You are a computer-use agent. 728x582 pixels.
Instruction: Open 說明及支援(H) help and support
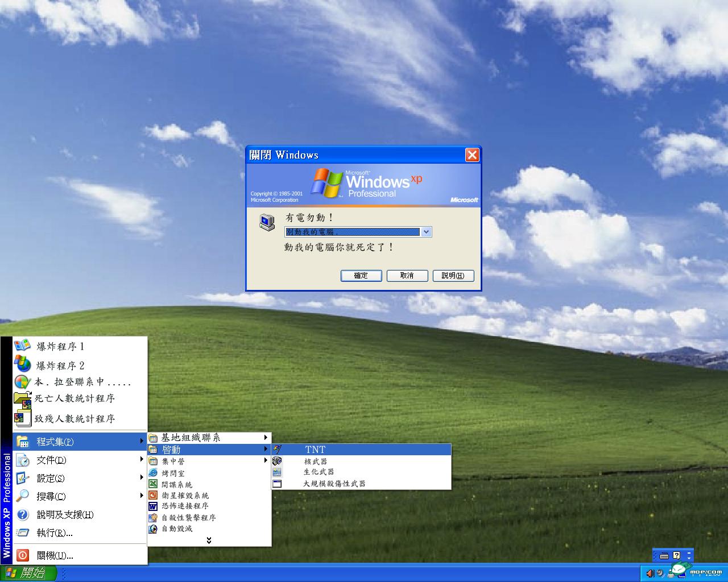coord(80,514)
